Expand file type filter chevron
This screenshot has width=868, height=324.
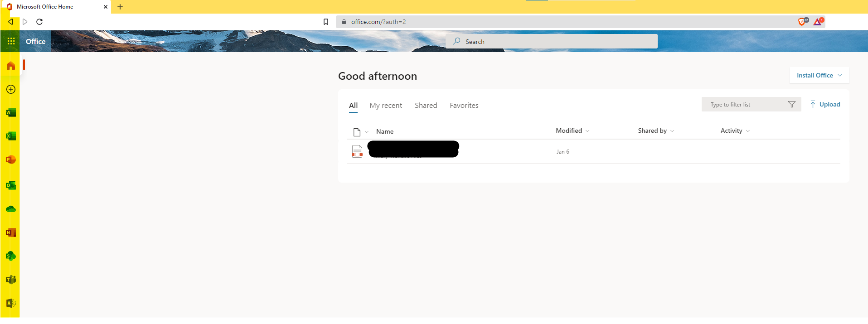tap(367, 132)
